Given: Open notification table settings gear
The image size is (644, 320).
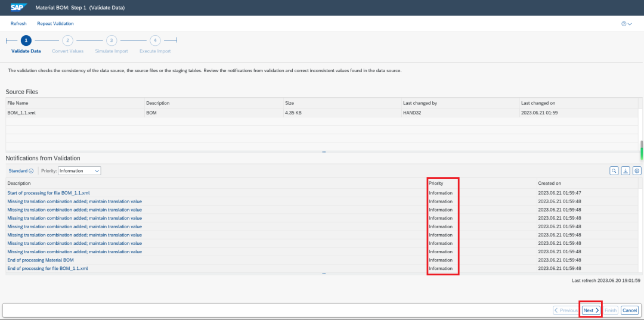Looking at the screenshot, I should (637, 170).
